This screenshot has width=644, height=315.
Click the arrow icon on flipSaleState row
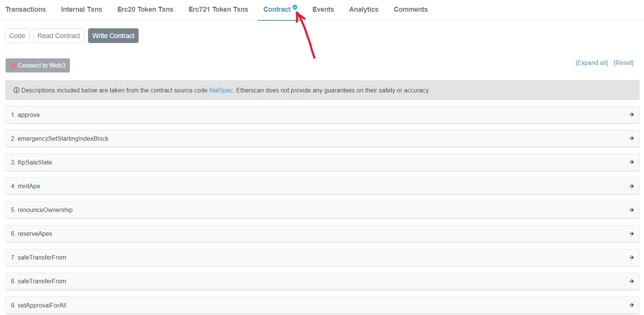click(x=631, y=162)
